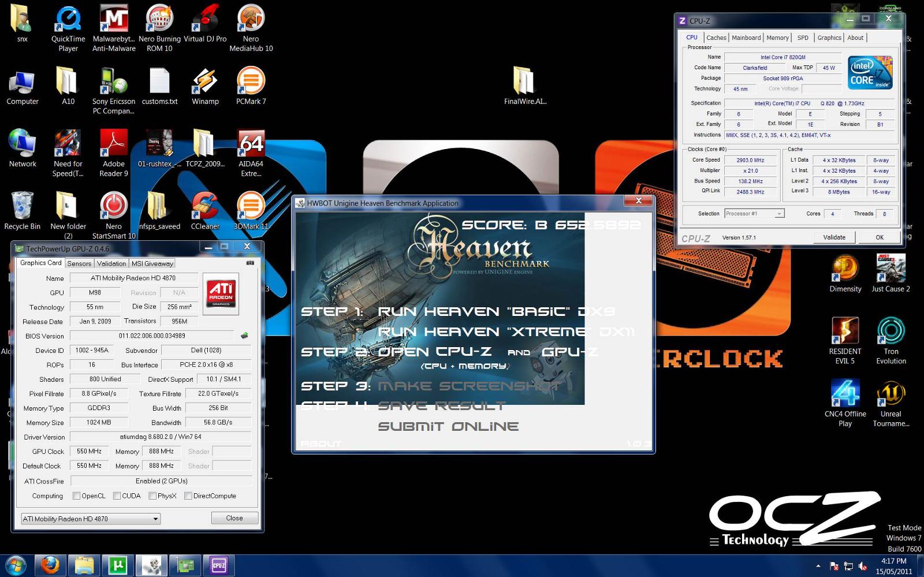
Task: Toggle the CUDA checkbox
Action: coord(117,496)
